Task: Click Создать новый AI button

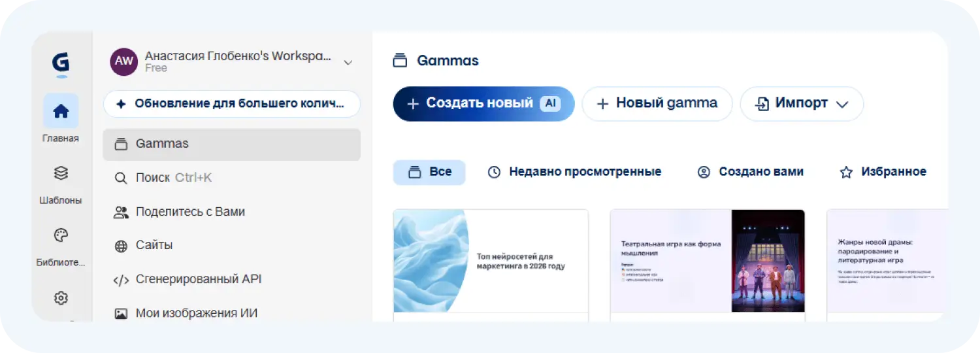Action: [483, 104]
